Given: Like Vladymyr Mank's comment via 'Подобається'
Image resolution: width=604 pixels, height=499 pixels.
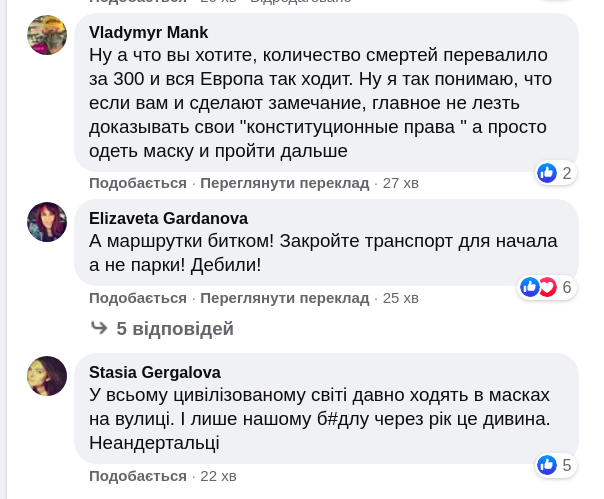Looking at the screenshot, I should (138, 183).
